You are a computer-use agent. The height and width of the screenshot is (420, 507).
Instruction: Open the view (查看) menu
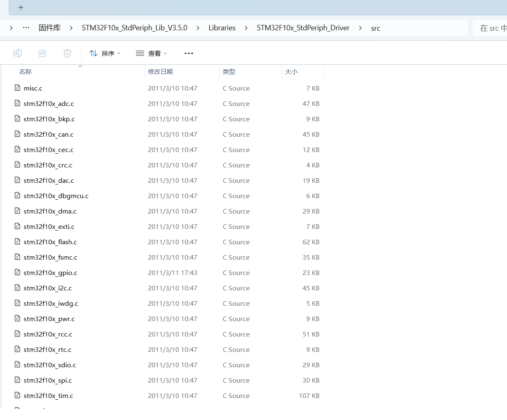(x=152, y=53)
